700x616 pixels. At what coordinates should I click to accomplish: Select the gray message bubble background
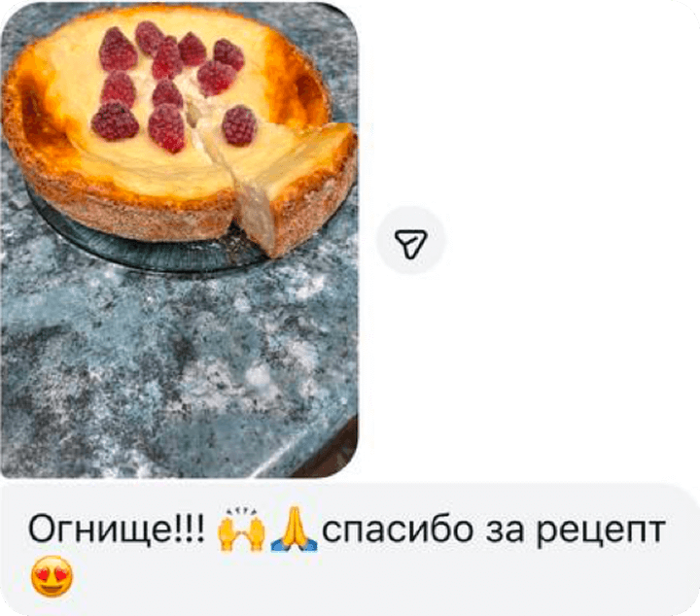coord(350,550)
